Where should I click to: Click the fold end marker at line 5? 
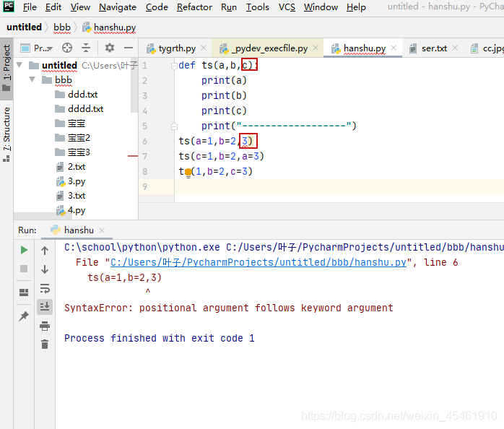[x=174, y=126]
